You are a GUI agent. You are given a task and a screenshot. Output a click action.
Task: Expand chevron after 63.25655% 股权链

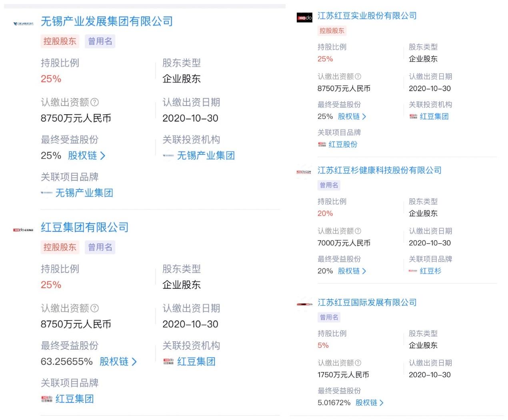pos(134,362)
